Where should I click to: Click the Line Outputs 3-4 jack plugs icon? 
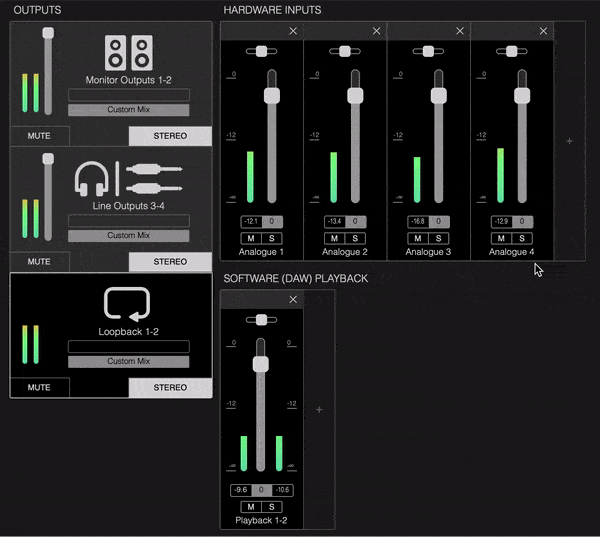pyautogui.click(x=154, y=179)
